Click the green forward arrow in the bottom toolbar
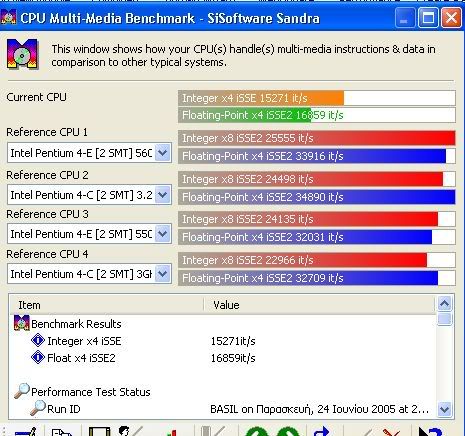This screenshot has width=465, height=436. (288, 431)
